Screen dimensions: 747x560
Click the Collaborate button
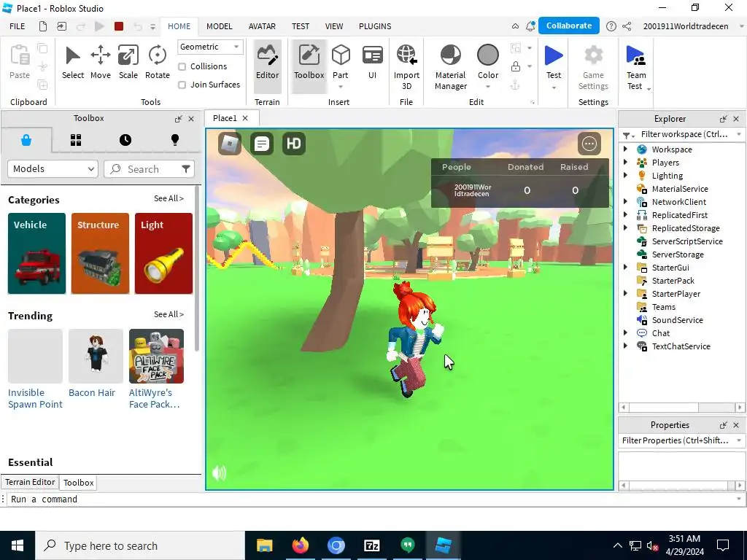569,26
